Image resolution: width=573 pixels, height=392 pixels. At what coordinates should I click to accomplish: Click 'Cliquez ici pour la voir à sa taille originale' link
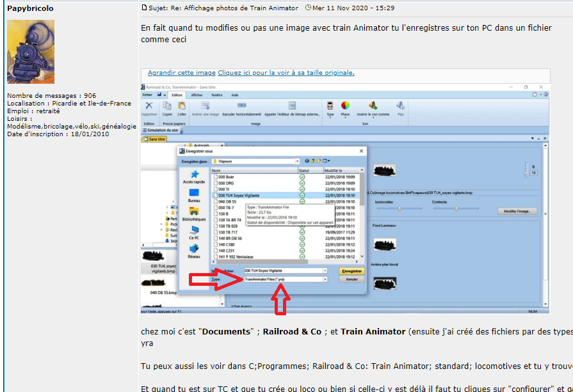coord(286,73)
